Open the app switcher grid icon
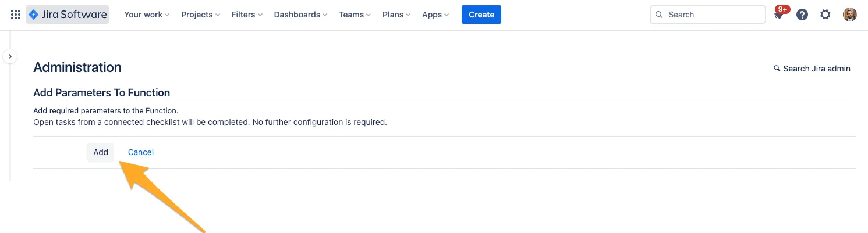The image size is (868, 233). 16,15
